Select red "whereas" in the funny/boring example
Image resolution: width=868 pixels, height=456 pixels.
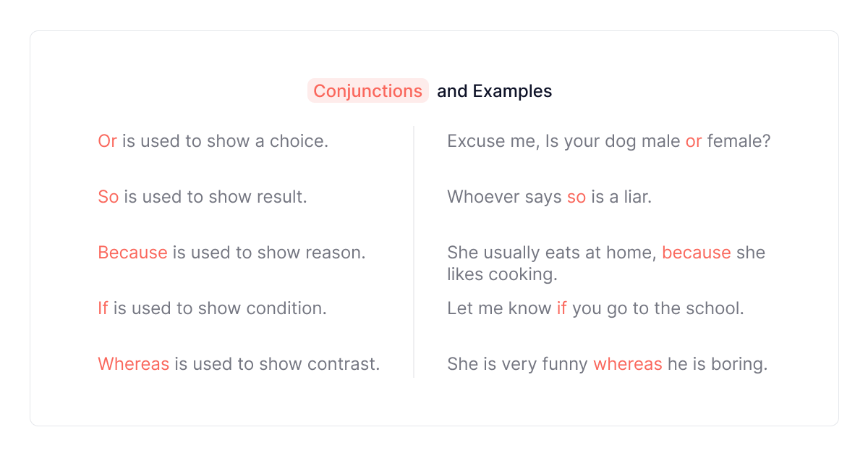click(x=627, y=364)
